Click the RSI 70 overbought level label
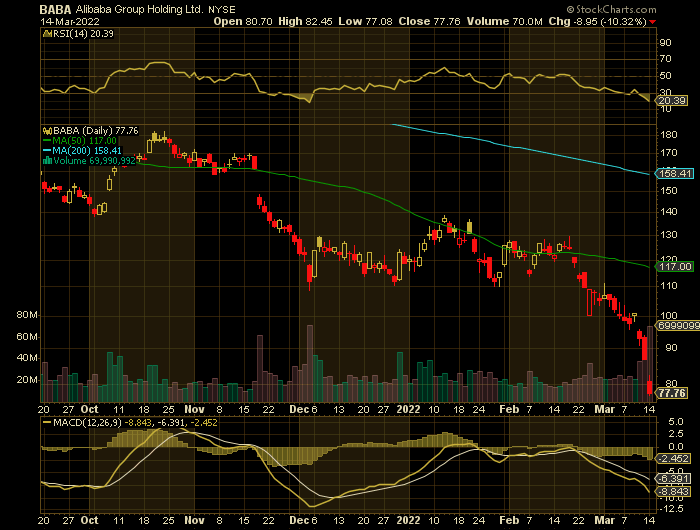 click(665, 58)
